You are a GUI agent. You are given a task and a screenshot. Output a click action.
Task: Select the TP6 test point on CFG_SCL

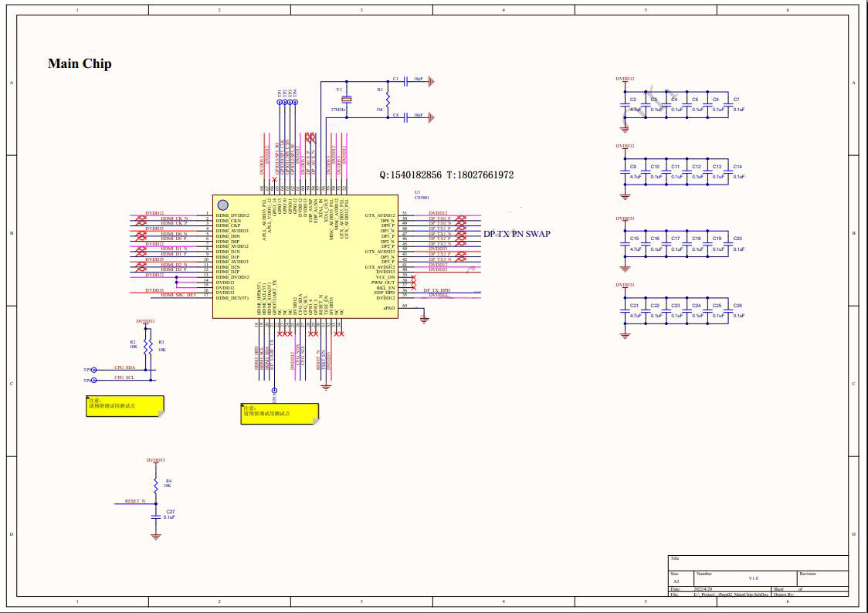(x=91, y=380)
